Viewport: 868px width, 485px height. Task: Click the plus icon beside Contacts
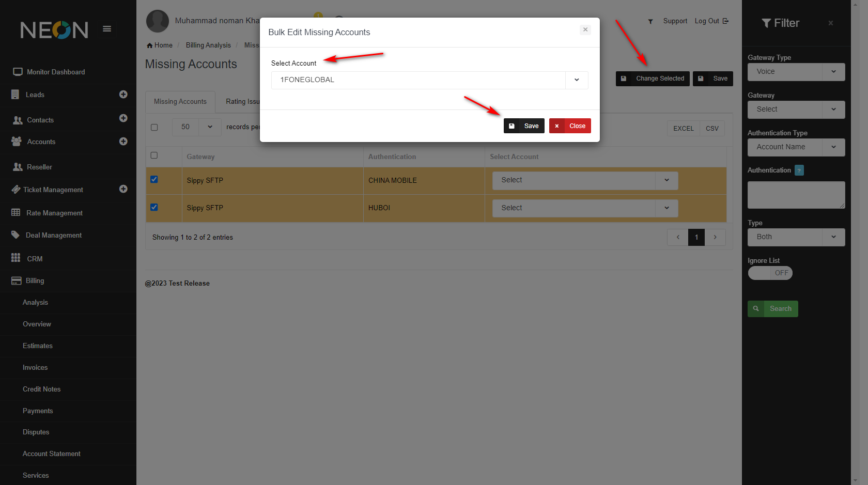pos(123,118)
